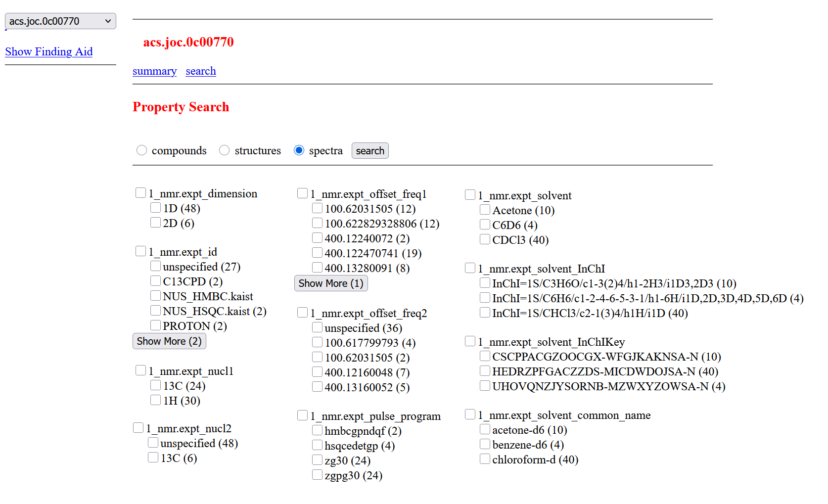Toggle the 1_nmr.expt_nucl1 checkbox
Image resolution: width=828 pixels, height=504 pixels.
[x=140, y=370]
